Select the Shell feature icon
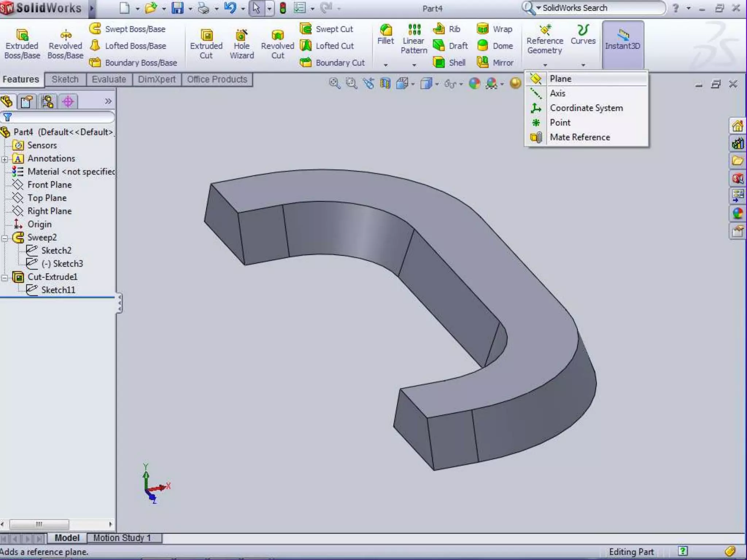 click(439, 63)
